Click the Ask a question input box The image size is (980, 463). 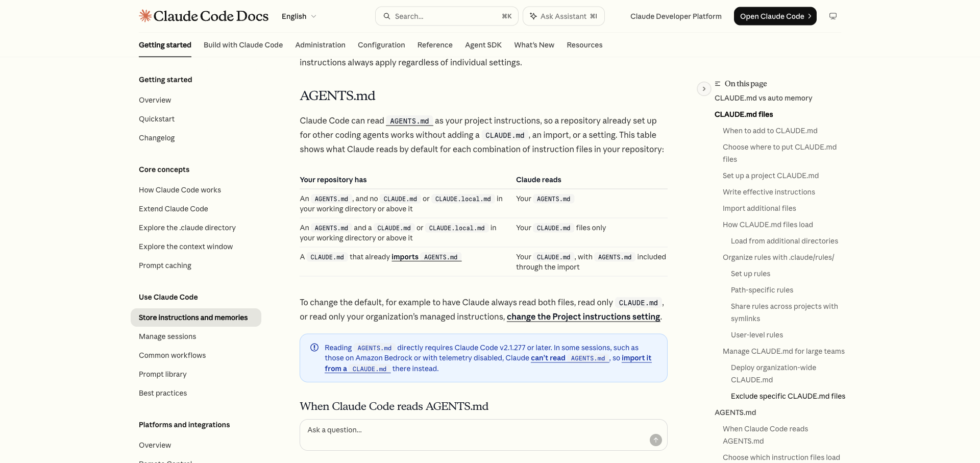pyautogui.click(x=483, y=435)
